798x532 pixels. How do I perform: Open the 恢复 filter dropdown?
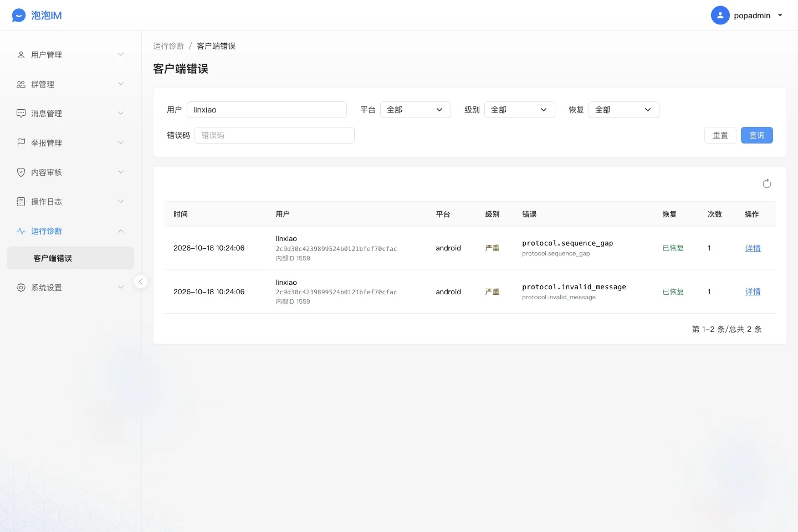[x=624, y=110]
